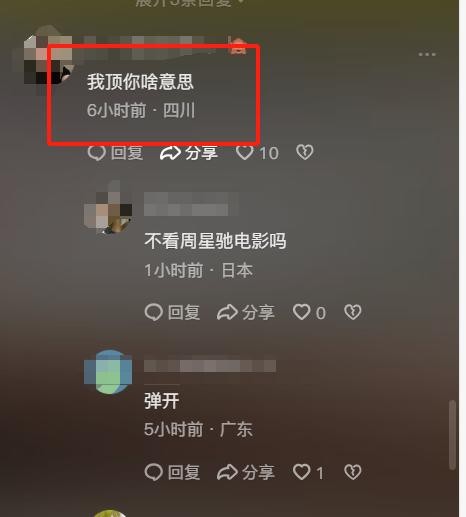Click broken heart on 不看周星驰电影吗 reply

click(353, 312)
